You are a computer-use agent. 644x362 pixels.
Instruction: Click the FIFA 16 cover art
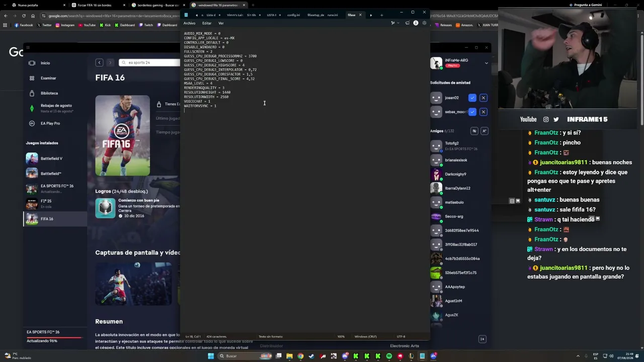click(x=122, y=136)
